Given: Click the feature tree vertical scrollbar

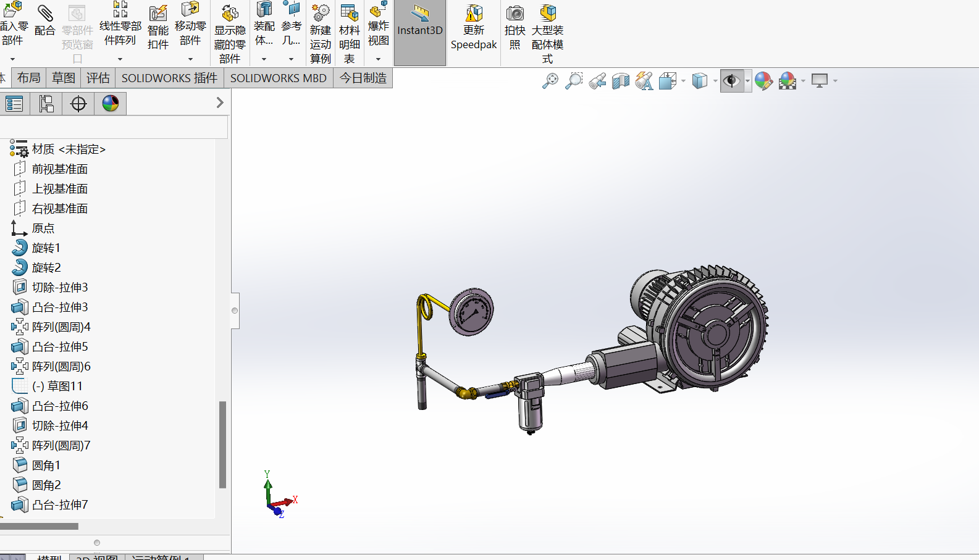Looking at the screenshot, I should point(222,445).
